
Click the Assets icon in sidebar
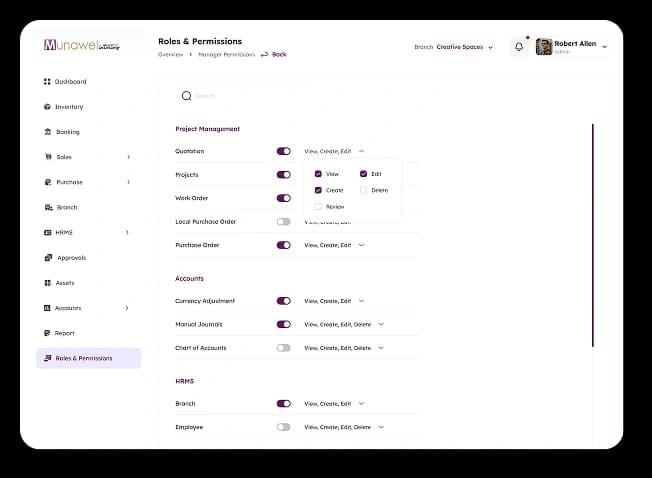[47, 283]
